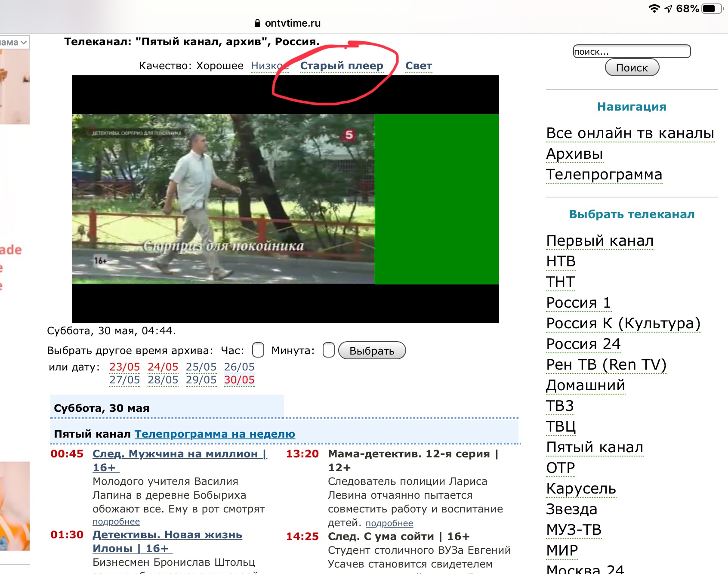Select channel Россия 24
728x574 pixels.
[x=583, y=344]
